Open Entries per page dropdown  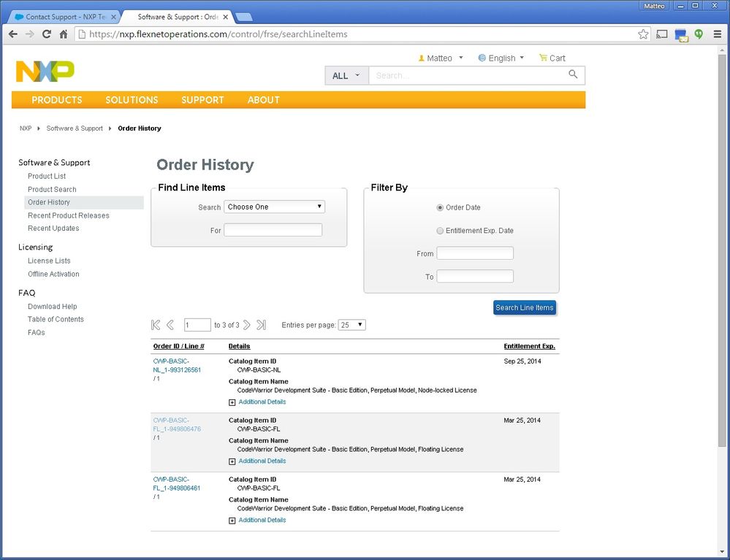coord(352,325)
